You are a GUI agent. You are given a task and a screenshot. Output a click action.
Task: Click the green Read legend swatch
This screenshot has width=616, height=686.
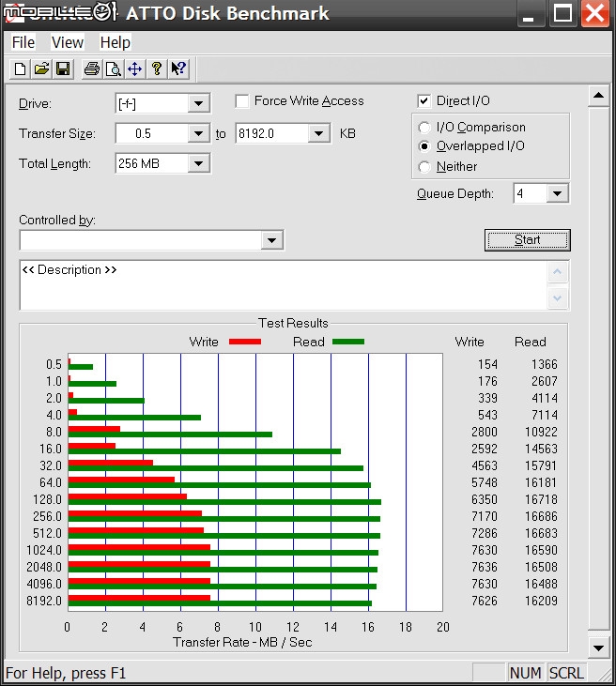click(x=348, y=342)
